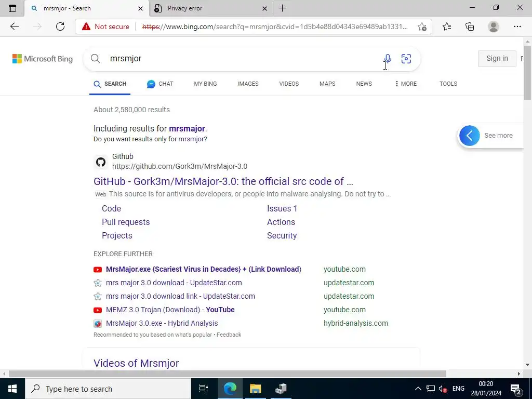The image size is (532, 399).
Task: Go back with the browser back arrow
Action: pos(14,26)
